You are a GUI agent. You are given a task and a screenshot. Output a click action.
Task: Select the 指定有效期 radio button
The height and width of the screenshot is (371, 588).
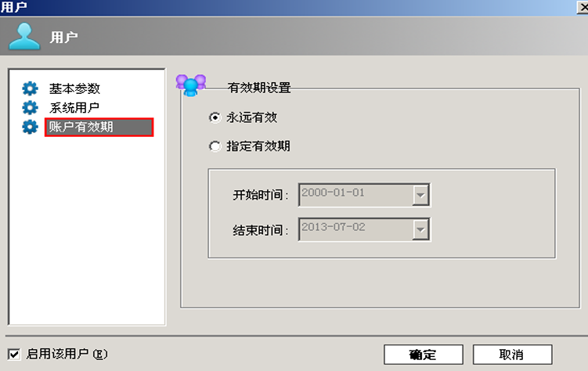pyautogui.click(x=215, y=146)
